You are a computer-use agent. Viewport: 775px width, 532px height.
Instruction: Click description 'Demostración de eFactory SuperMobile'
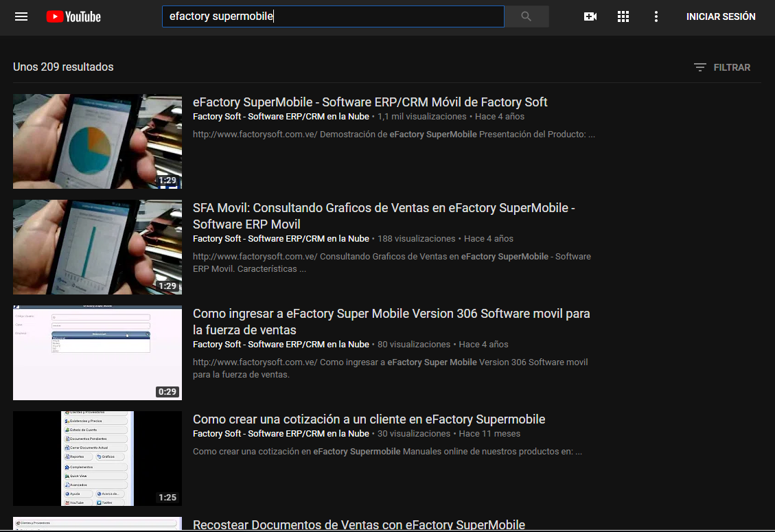click(394, 135)
